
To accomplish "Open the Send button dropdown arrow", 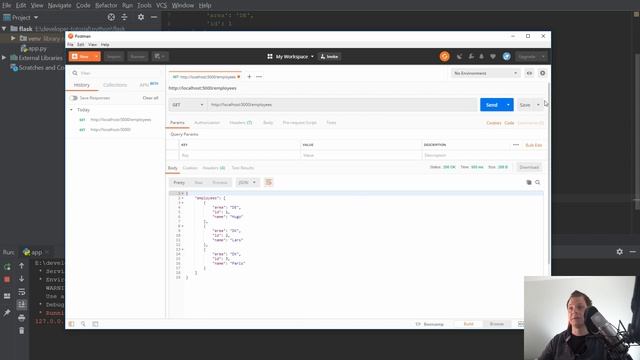I will (508, 105).
